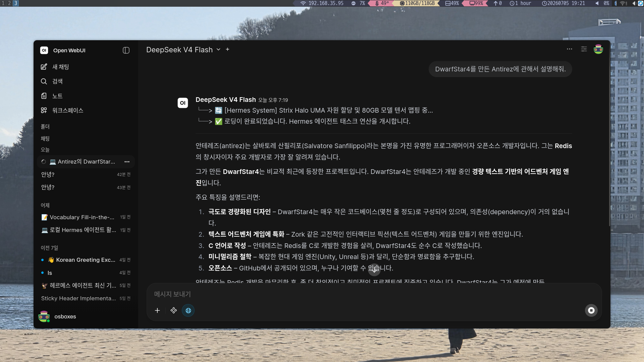Click the Hermes System loading status line
Viewport: 644px width, 362px height.
(315, 110)
